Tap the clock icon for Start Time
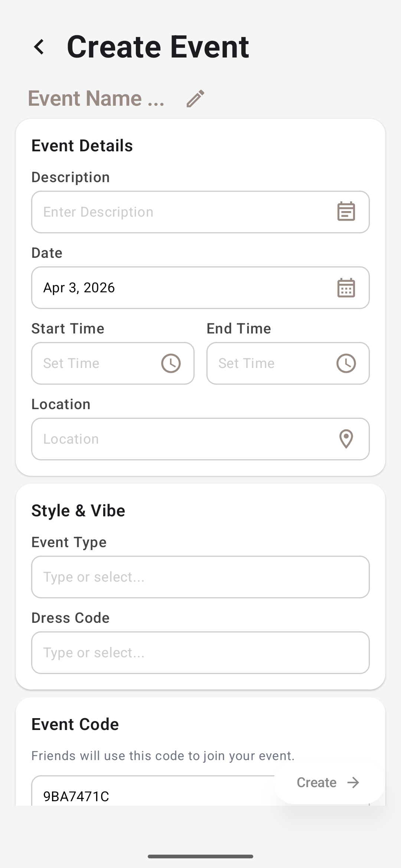Image resolution: width=401 pixels, height=868 pixels. point(171,363)
